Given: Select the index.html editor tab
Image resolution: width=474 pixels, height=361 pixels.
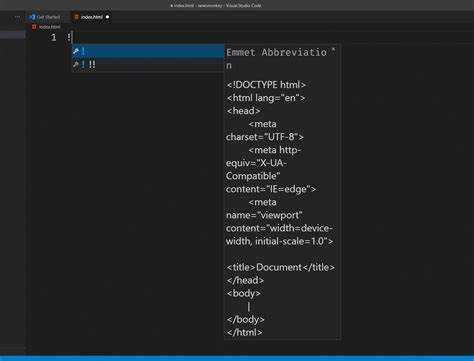Looking at the screenshot, I should pyautogui.click(x=91, y=17).
